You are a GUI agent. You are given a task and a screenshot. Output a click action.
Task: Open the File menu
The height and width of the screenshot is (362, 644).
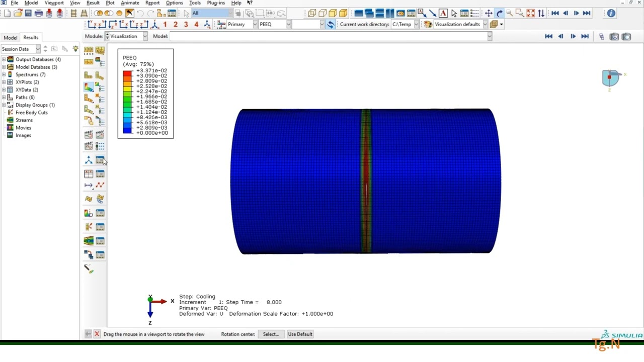pyautogui.click(x=15, y=3)
